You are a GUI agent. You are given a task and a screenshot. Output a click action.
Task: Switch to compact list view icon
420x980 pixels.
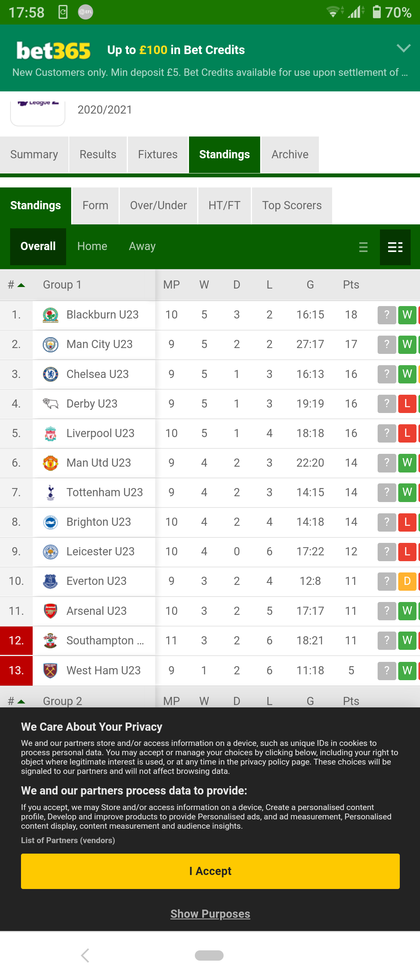[363, 247]
